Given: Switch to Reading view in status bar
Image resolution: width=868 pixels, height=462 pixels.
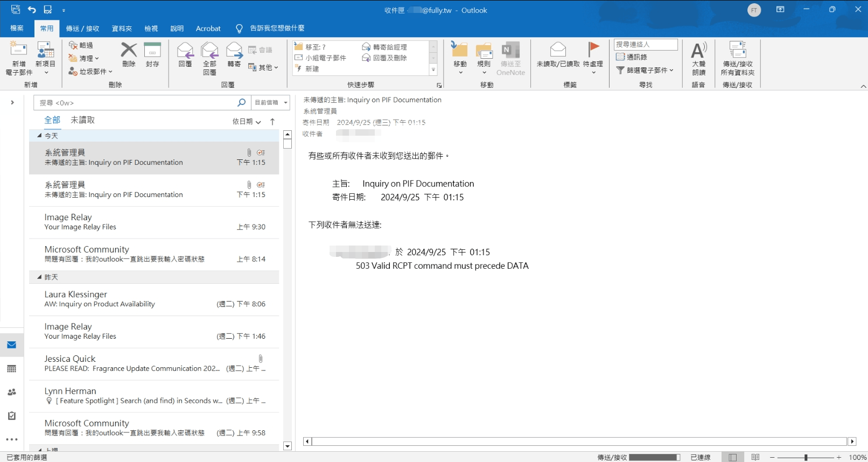Looking at the screenshot, I should click(755, 457).
